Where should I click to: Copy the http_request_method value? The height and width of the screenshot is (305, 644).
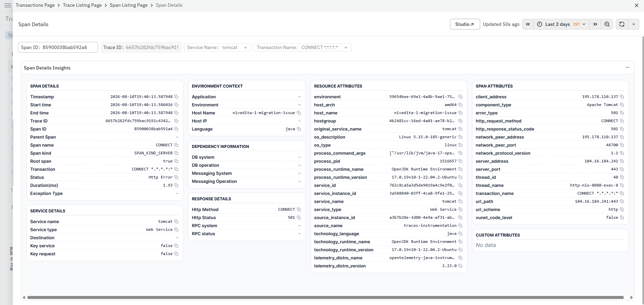[622, 121]
